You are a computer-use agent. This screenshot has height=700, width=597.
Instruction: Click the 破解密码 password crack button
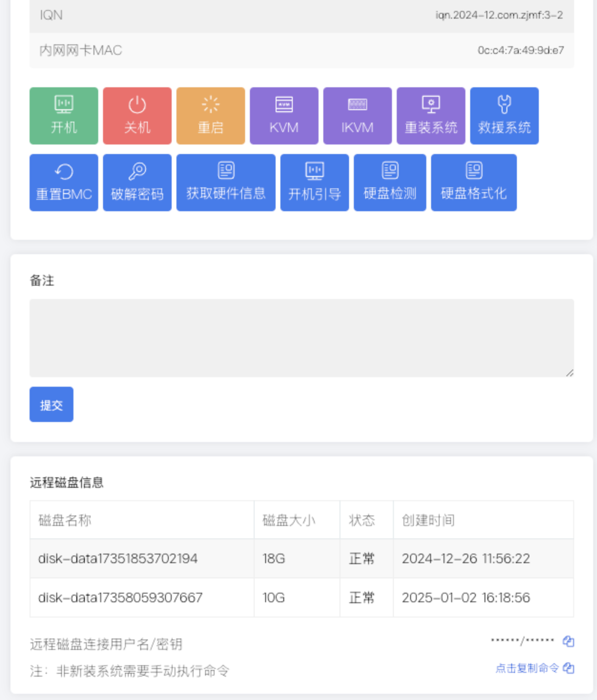137,183
